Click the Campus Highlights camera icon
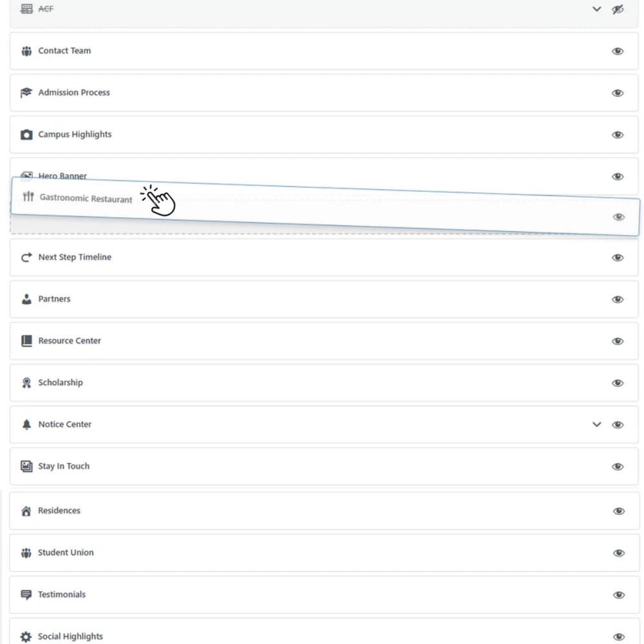644x644 pixels. click(26, 135)
